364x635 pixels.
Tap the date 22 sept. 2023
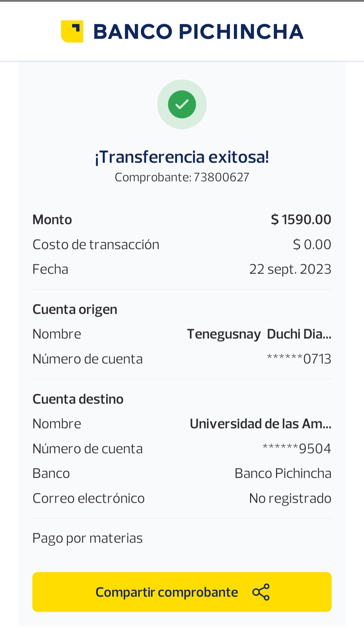290,269
